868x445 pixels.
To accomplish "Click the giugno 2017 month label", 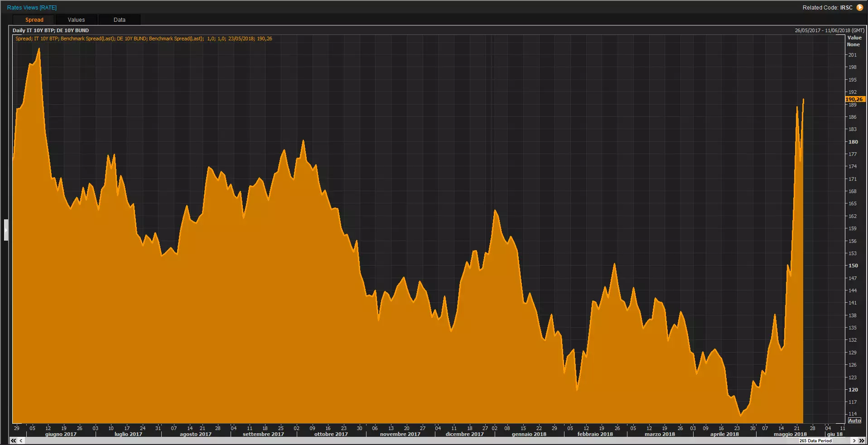I will pos(61,434).
